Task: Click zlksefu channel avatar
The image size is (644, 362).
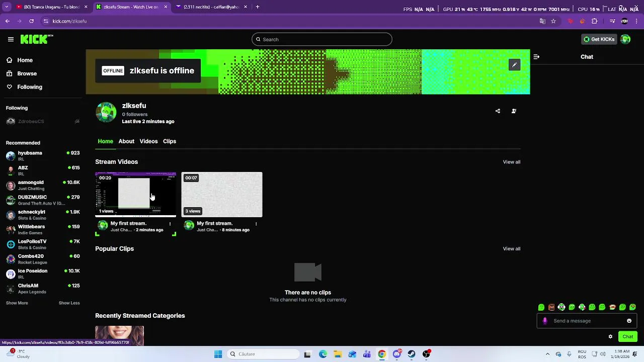Action: coord(106,113)
